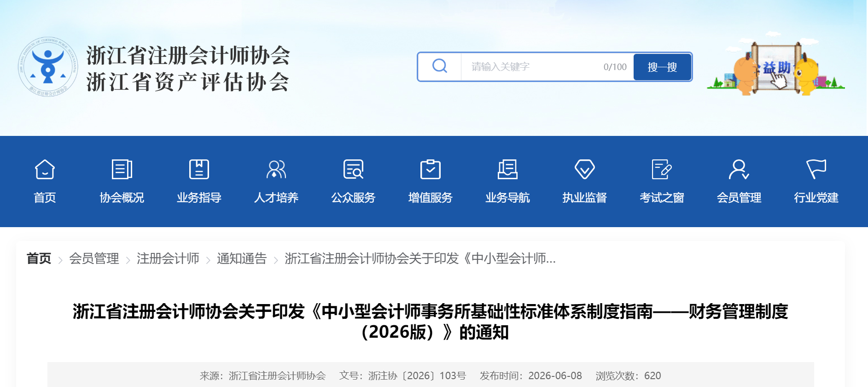Click the 搜一搜 search button

pos(662,67)
